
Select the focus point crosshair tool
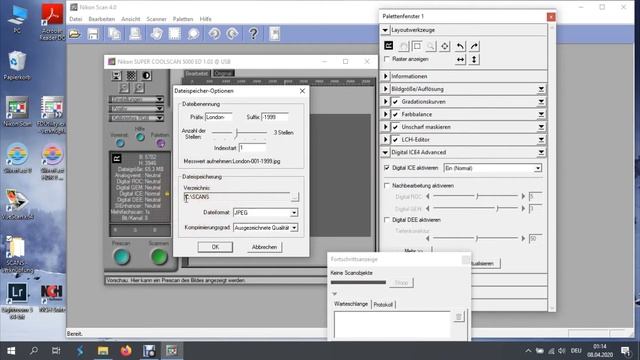point(444,46)
